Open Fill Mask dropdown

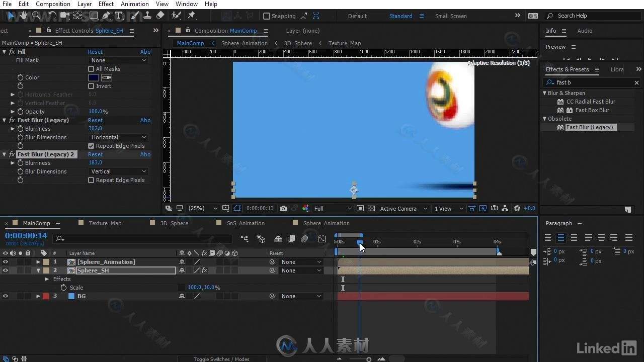pyautogui.click(x=119, y=60)
